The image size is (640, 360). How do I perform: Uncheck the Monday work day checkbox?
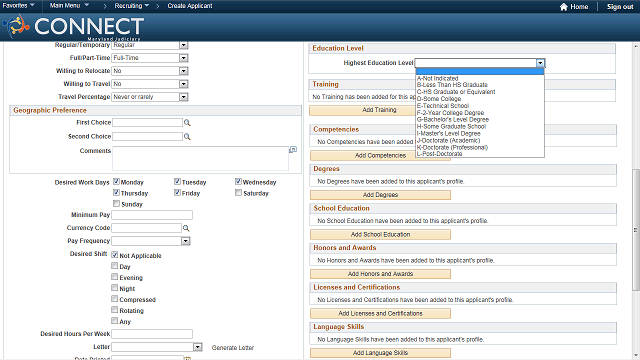click(116, 182)
